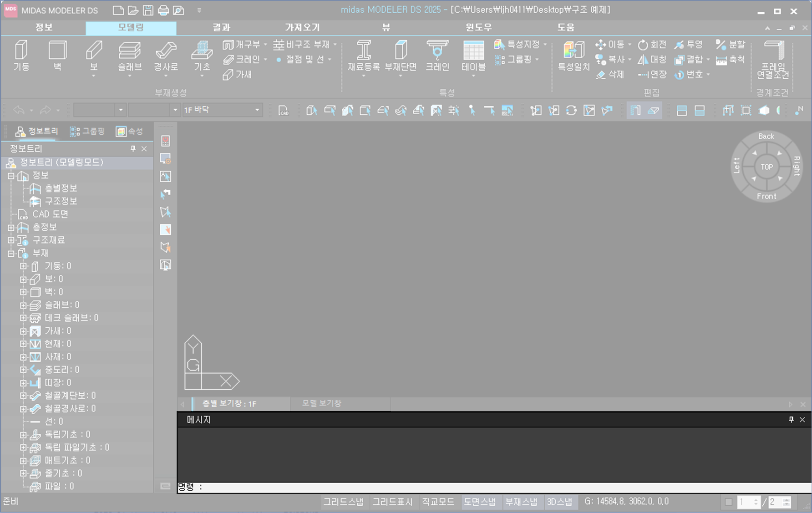Viewport: 812px width, 513px height.
Task: Open the 결과 ribbon tab
Action: click(222, 27)
